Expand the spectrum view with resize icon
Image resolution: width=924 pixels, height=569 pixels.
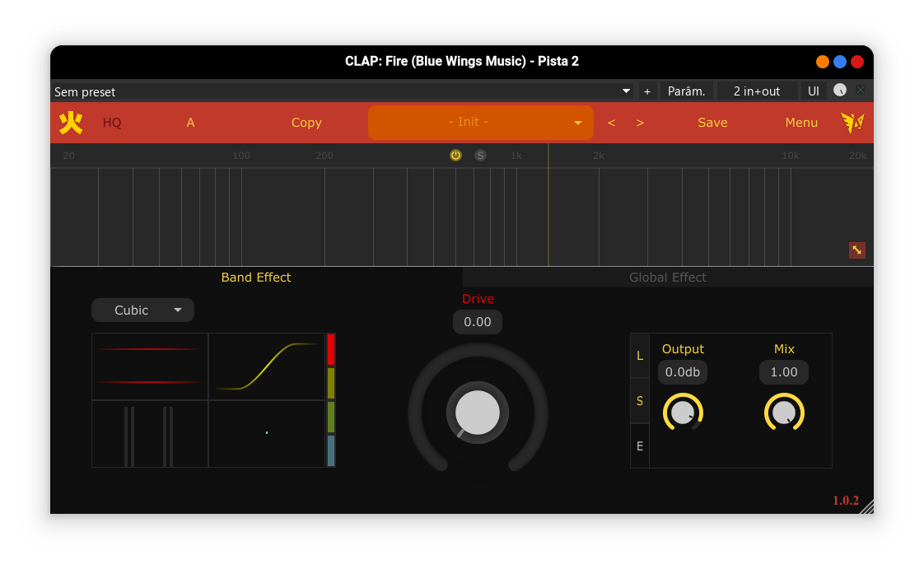click(856, 250)
